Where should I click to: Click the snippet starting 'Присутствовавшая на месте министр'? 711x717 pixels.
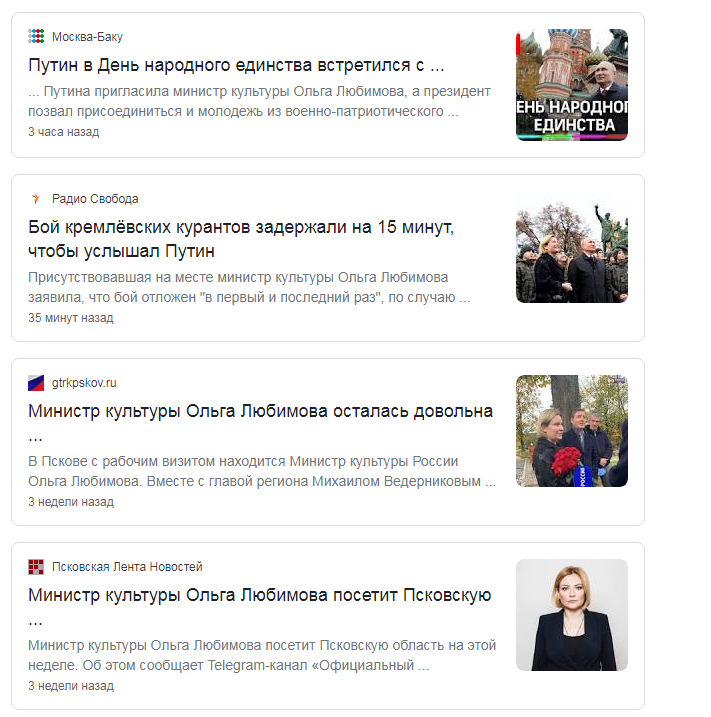pyautogui.click(x=249, y=287)
